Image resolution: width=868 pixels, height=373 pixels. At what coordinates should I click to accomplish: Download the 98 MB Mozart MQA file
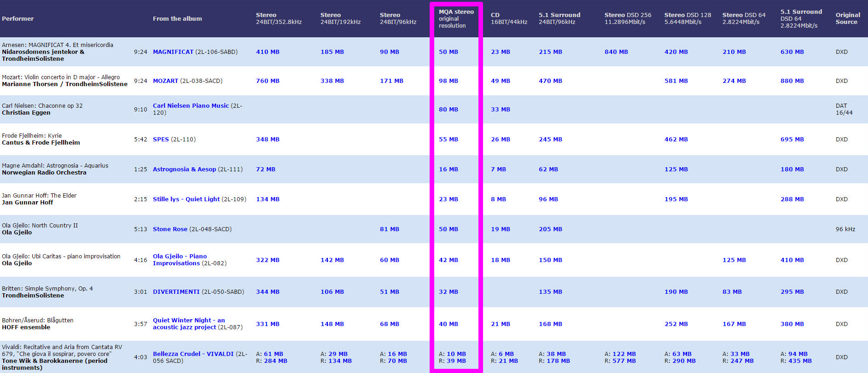[x=449, y=81]
